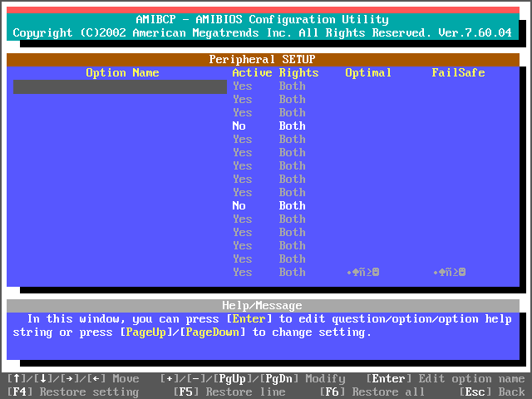Click the F6 Restore all hint
Screen dimensions: 532x399
(x=372, y=392)
